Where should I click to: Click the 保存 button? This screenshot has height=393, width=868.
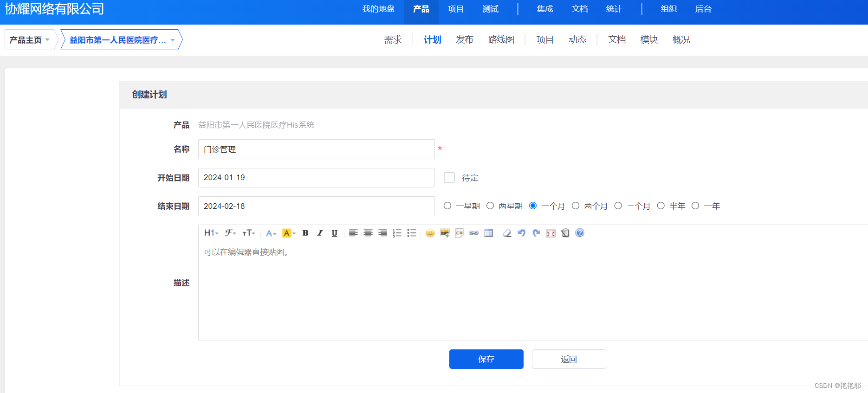click(486, 359)
